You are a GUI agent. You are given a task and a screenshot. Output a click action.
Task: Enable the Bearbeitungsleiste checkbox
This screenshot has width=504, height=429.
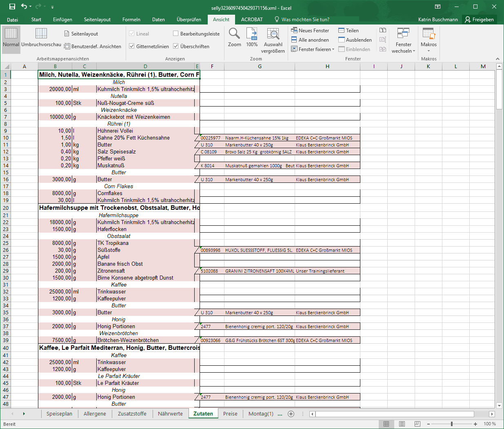(x=176, y=33)
